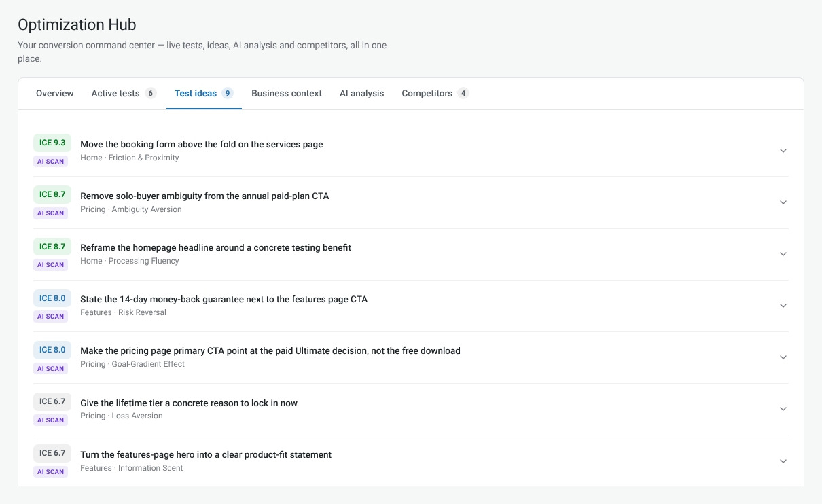Click AI SCAN tag on features-page hero row
822x504 pixels.
[x=50, y=472]
